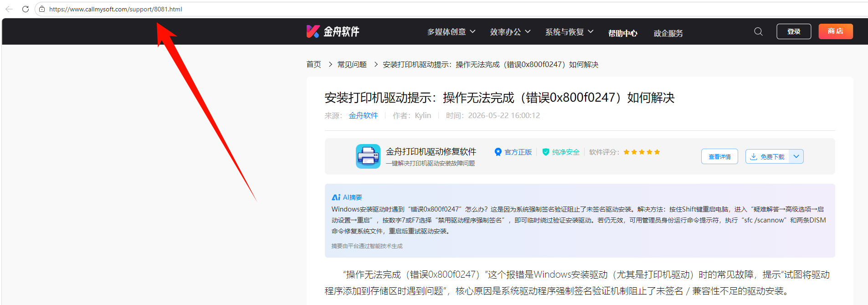The height and width of the screenshot is (305, 868).
Task: Open the 系统与恢复 menu
Action: [570, 32]
